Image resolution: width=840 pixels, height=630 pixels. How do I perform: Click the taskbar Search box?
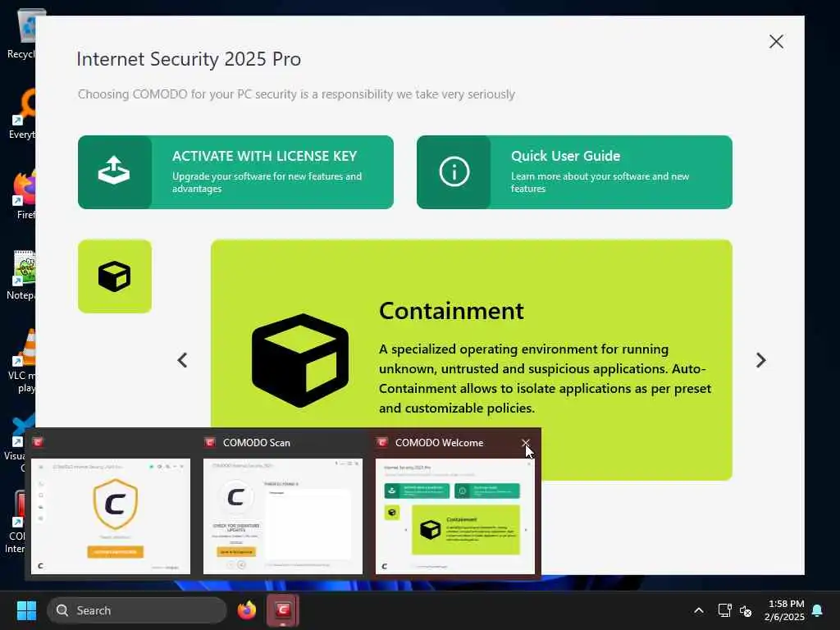click(x=137, y=610)
